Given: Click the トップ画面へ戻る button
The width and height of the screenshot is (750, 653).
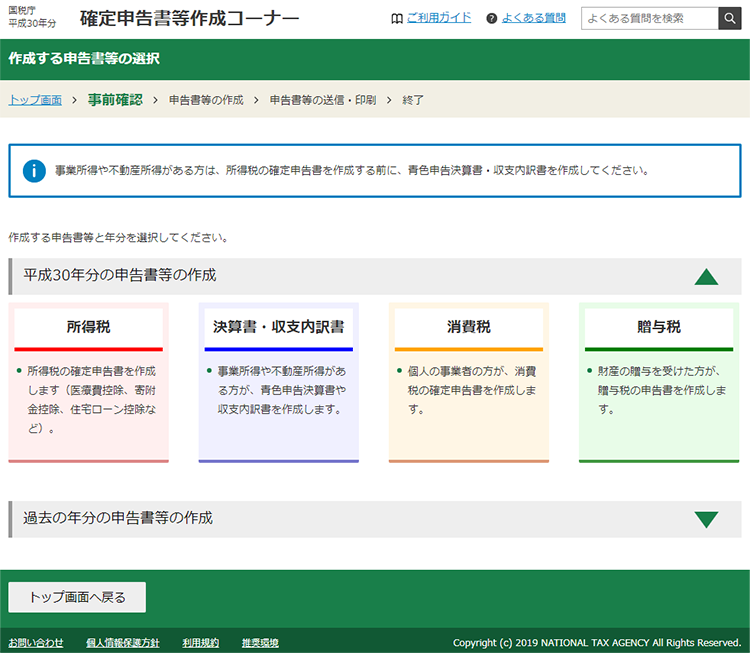Looking at the screenshot, I should click(x=77, y=597).
